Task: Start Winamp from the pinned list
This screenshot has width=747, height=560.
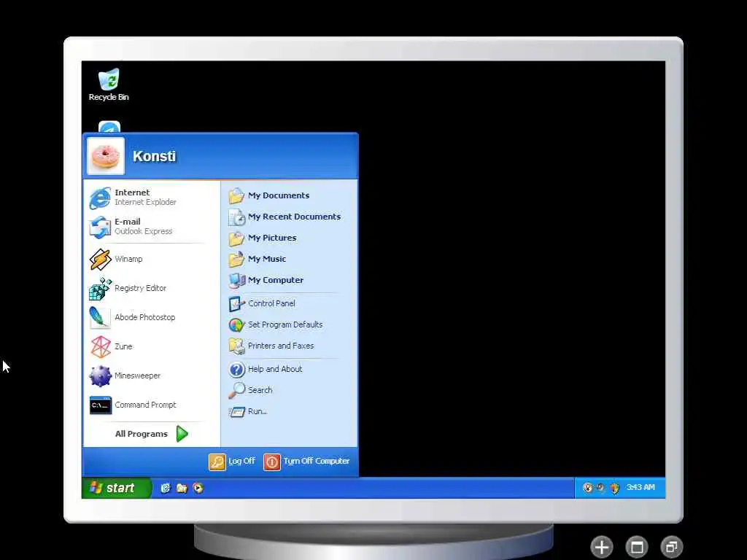Action: point(152,259)
